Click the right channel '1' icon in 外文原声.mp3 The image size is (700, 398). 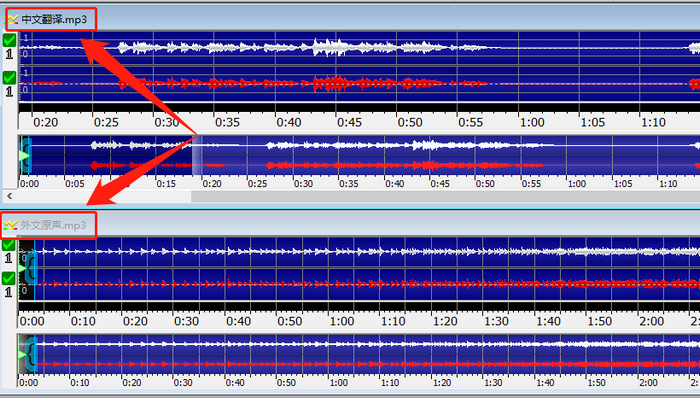pos(8,292)
